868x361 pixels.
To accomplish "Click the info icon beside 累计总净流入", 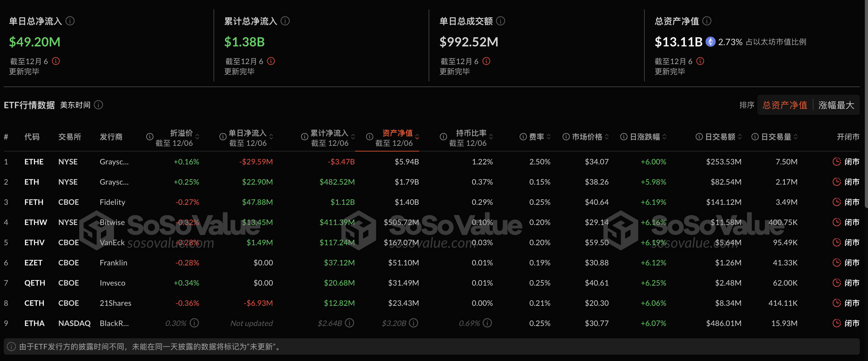I will tap(285, 21).
